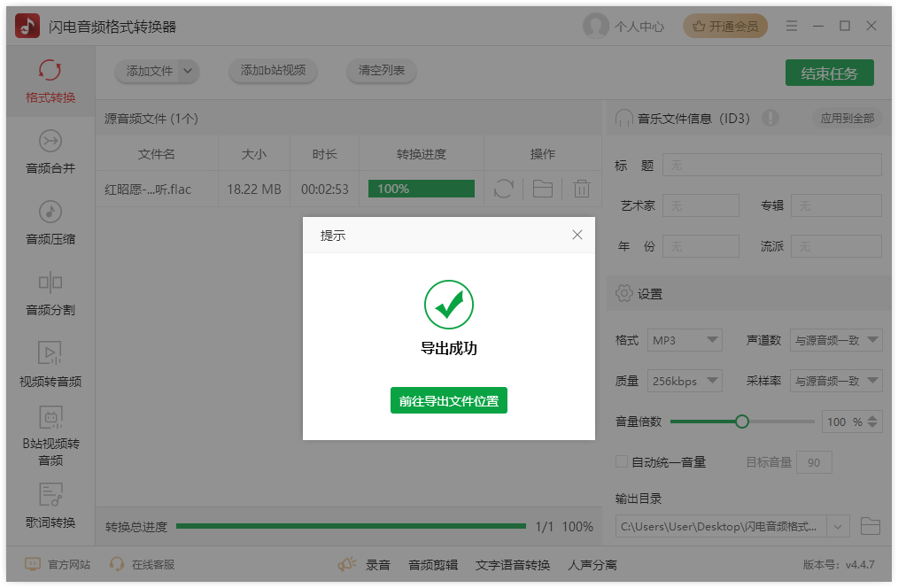
Task: Switch to the 音频分割 tool
Action: click(x=50, y=295)
